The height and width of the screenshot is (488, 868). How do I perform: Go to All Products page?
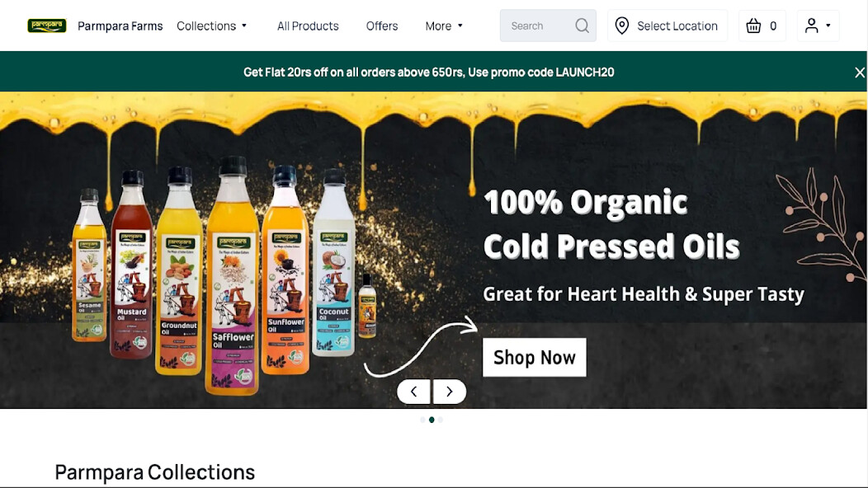click(x=308, y=26)
